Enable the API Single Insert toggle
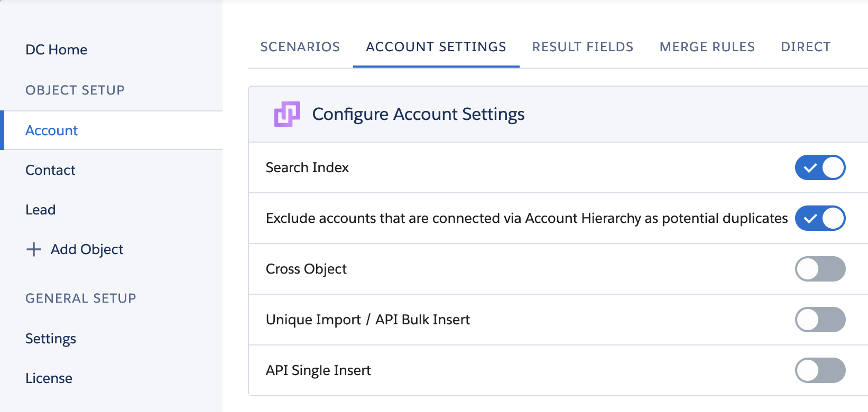Viewport: 868px width, 412px height. (x=820, y=370)
